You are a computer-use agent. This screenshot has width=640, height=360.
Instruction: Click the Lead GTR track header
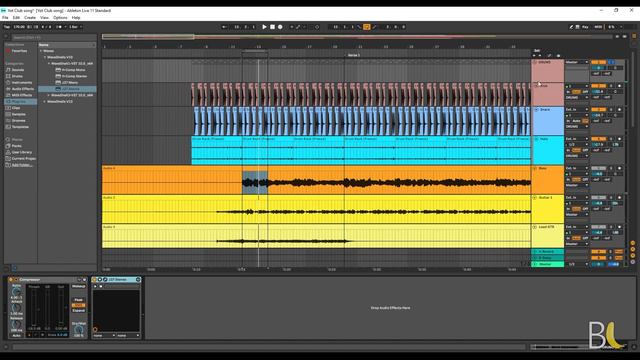pyautogui.click(x=548, y=227)
